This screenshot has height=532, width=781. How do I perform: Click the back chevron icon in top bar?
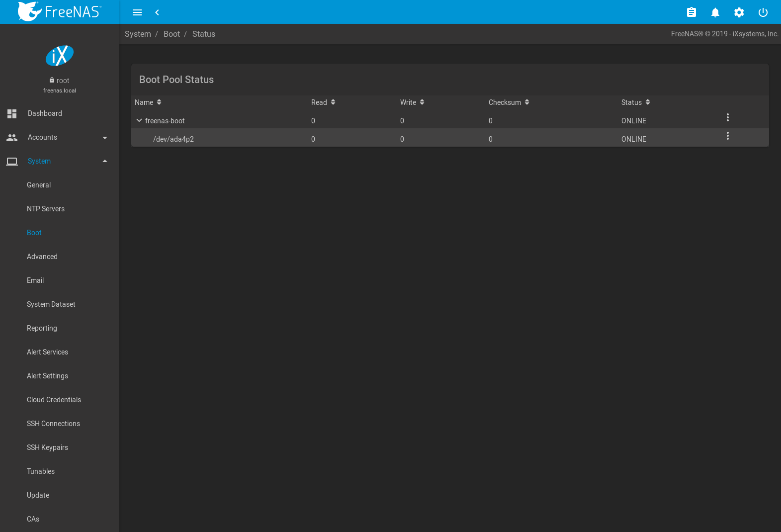tap(157, 12)
